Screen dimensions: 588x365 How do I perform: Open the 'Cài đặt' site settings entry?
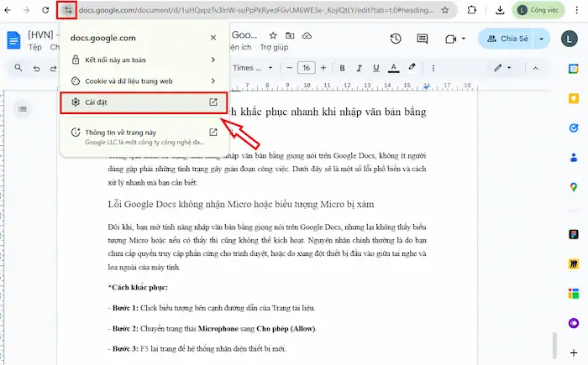point(143,102)
